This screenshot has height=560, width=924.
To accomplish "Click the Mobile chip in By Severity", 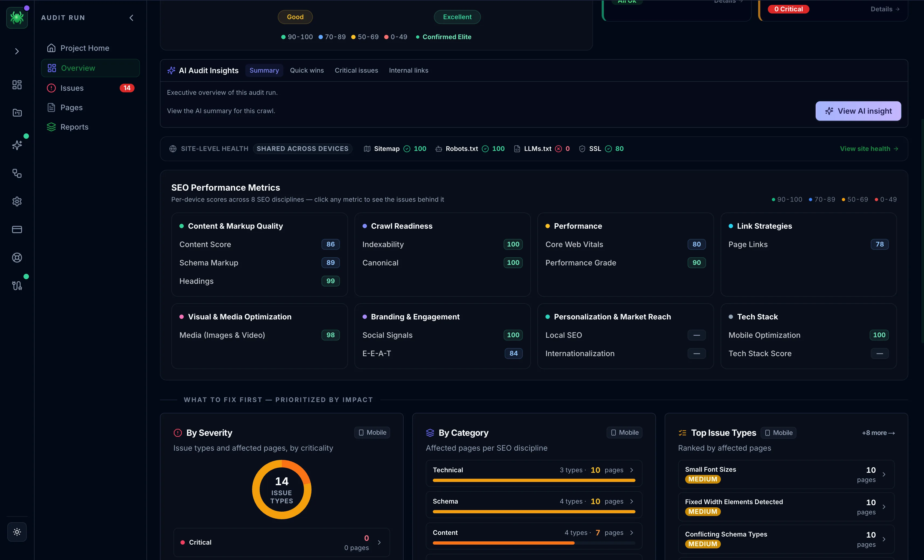I will (372, 433).
